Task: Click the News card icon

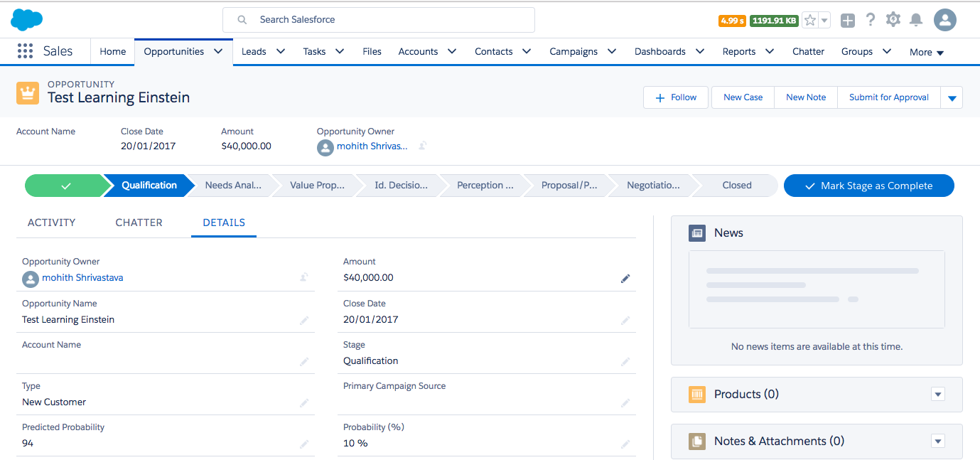Action: pos(697,233)
